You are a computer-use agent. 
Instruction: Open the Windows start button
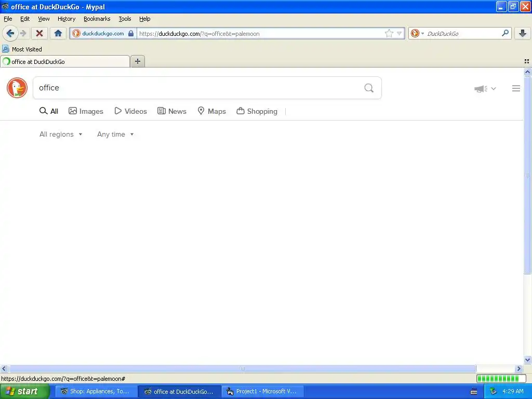point(25,392)
